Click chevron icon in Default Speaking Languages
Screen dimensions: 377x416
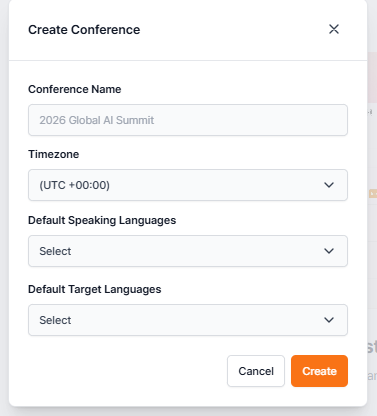tap(329, 251)
